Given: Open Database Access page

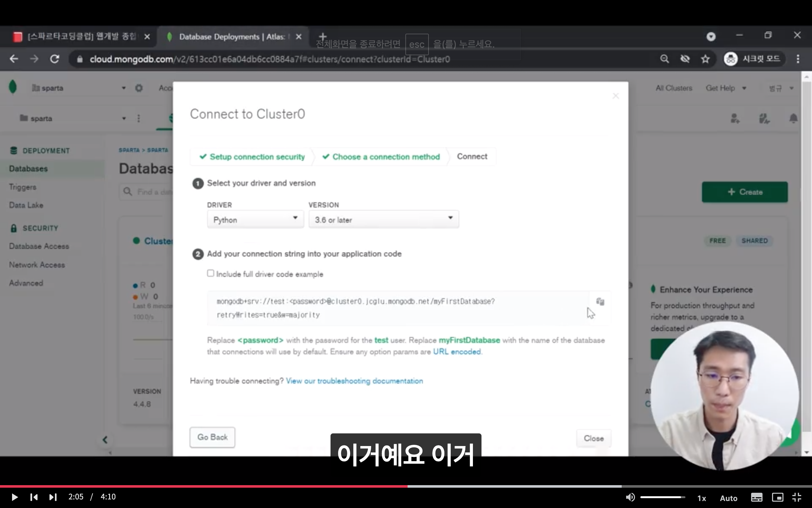Looking at the screenshot, I should point(39,246).
